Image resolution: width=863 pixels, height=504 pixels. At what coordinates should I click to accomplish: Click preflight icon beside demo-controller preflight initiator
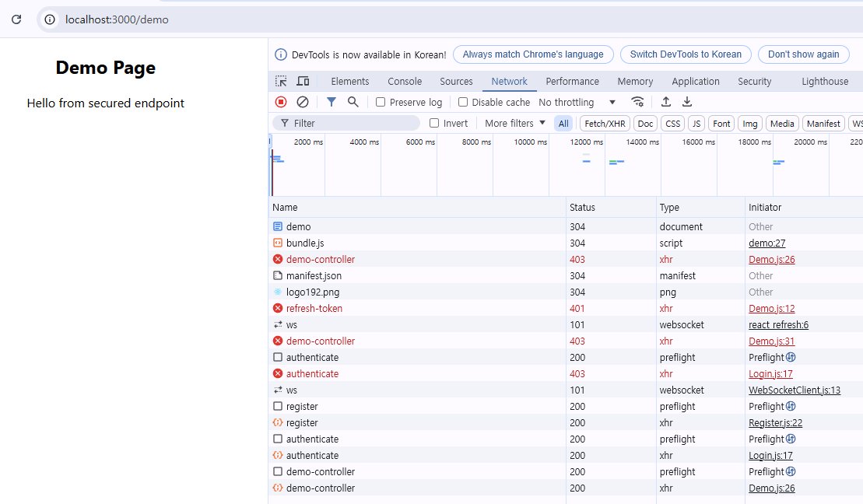click(791, 471)
